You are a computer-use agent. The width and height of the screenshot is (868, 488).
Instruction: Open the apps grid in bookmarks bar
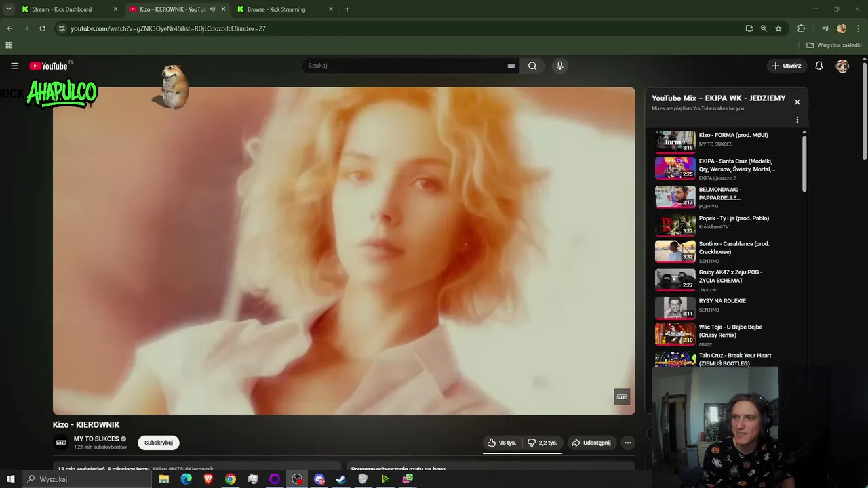pyautogui.click(x=9, y=45)
